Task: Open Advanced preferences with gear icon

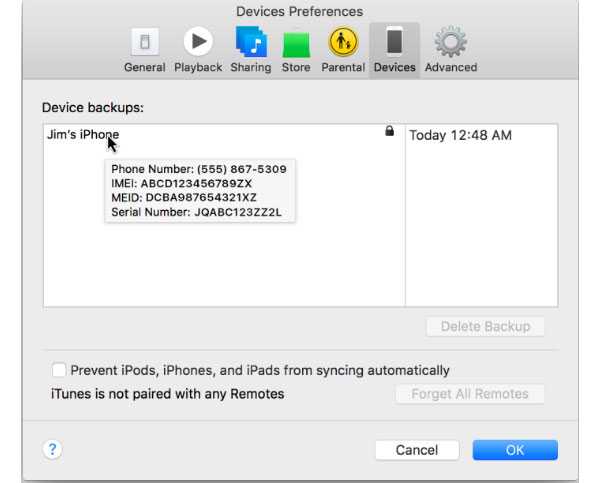Action: [450, 49]
